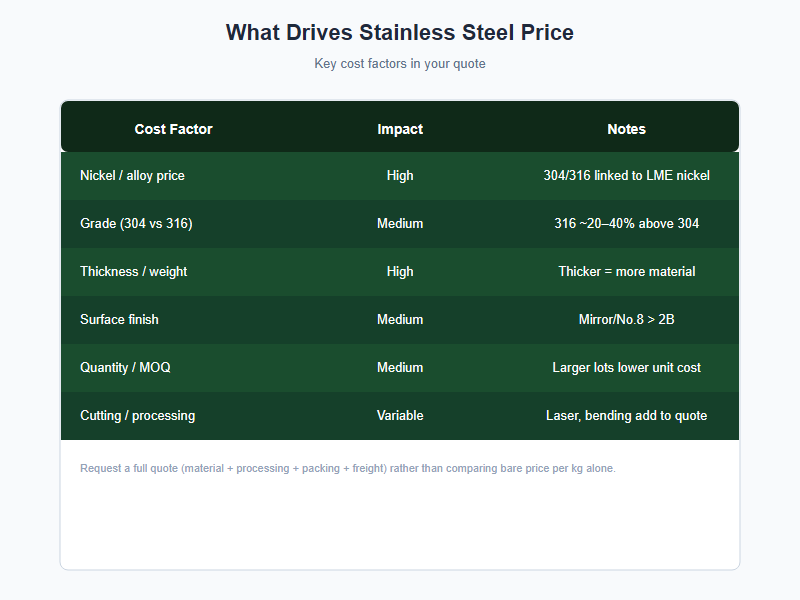Select the 'Cutting / processing' cell
The image size is (800, 600).
pos(138,415)
